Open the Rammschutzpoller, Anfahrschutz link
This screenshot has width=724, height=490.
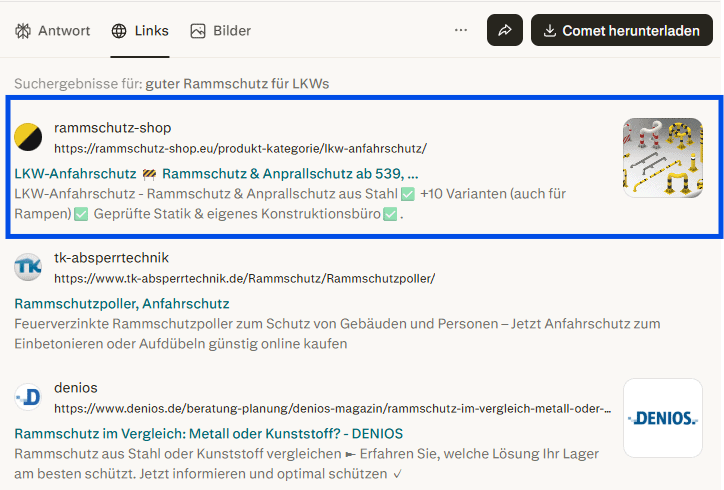click(x=122, y=303)
